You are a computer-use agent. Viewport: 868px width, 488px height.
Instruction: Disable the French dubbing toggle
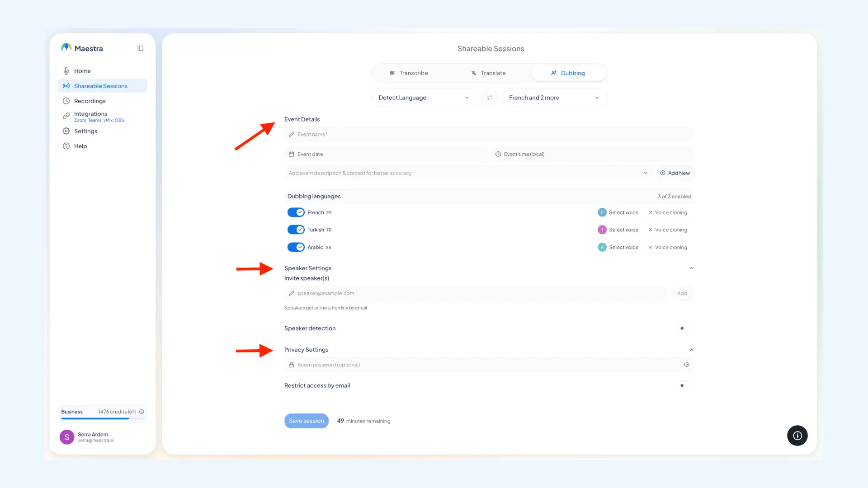point(296,212)
